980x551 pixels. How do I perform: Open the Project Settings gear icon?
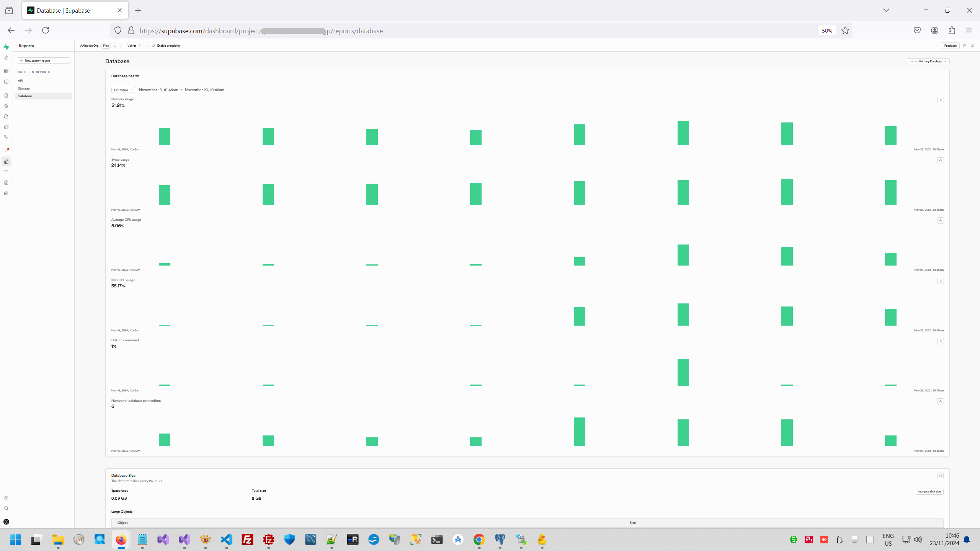6,498
